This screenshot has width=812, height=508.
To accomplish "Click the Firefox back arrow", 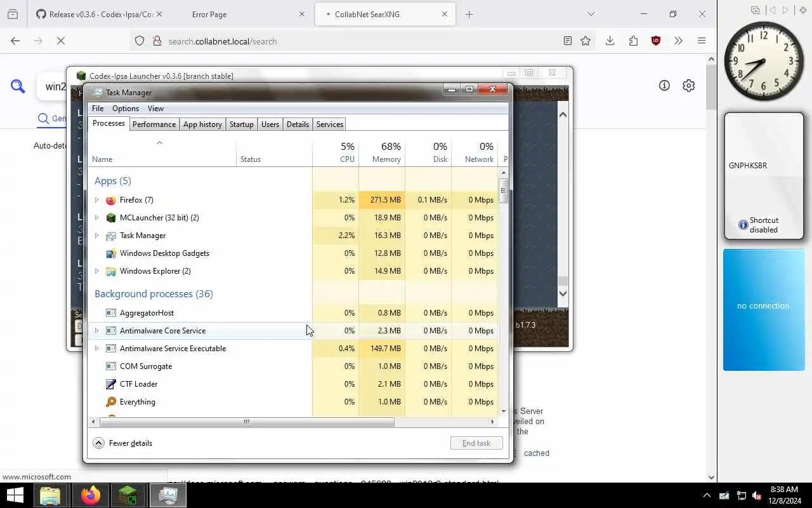I will [15, 41].
